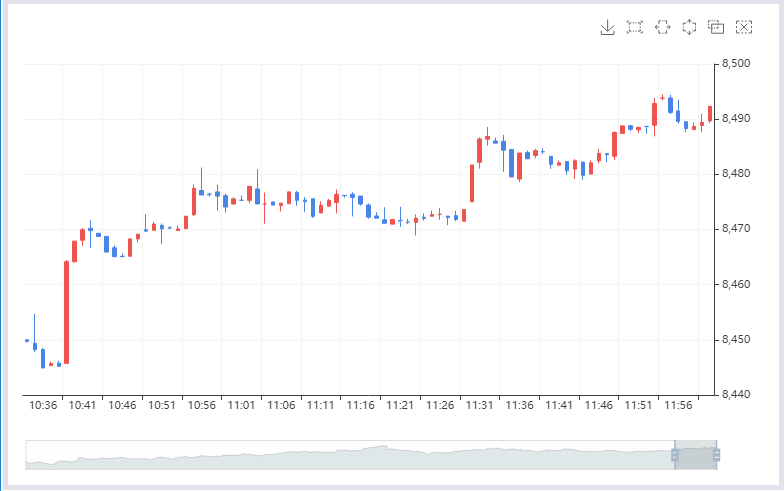The image size is (784, 491).
Task: Click the left handle of the zoom slider
Action: pyautogui.click(x=675, y=455)
